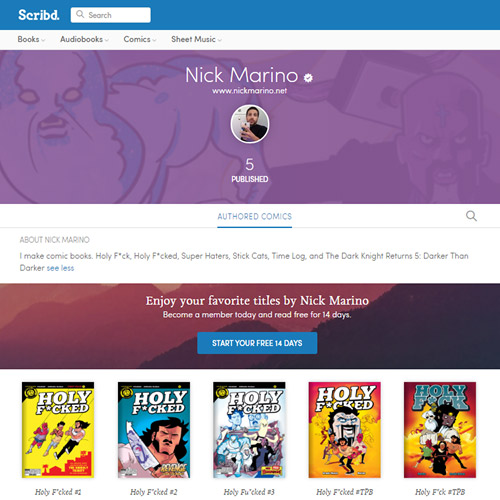This screenshot has width=500, height=500.
Task: Expand the Audiobooks dropdown menu
Action: [x=84, y=39]
